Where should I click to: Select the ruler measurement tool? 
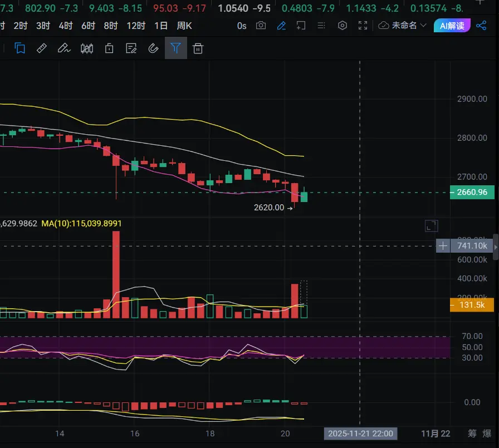pos(42,48)
